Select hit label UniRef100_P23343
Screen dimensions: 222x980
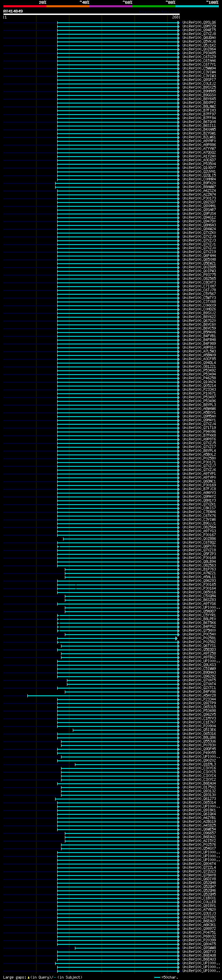coord(199,390)
